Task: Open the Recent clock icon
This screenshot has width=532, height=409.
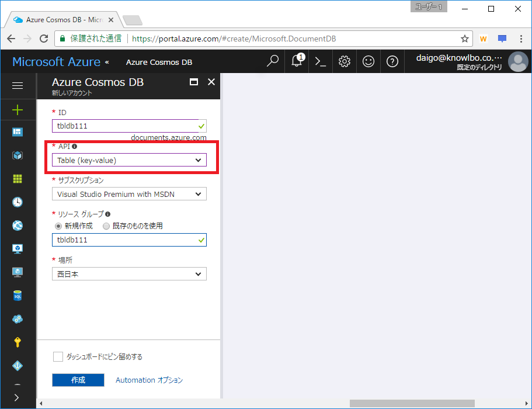Action: (18, 202)
